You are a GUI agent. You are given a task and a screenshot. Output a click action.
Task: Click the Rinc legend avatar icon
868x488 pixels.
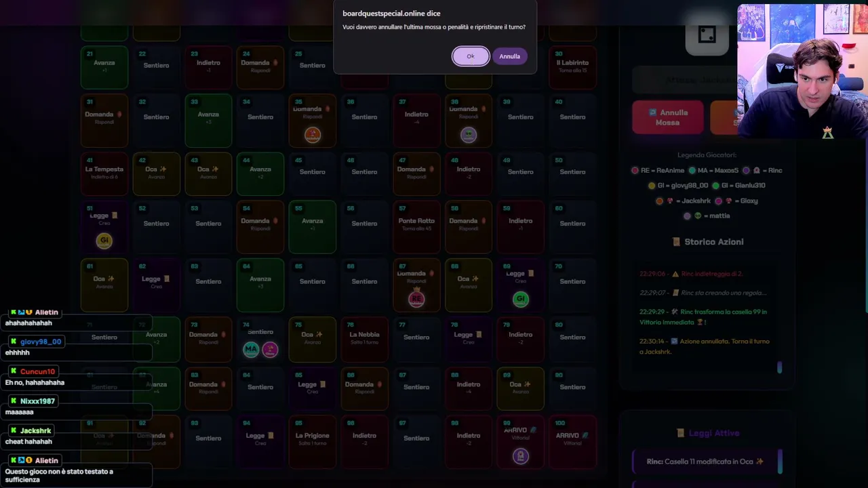pos(756,171)
